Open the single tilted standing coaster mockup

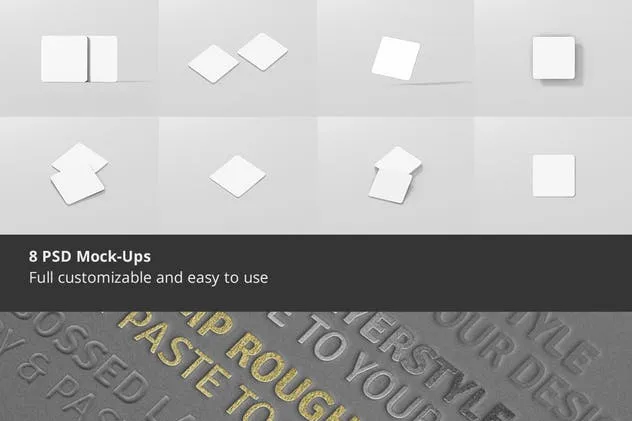[395, 58]
